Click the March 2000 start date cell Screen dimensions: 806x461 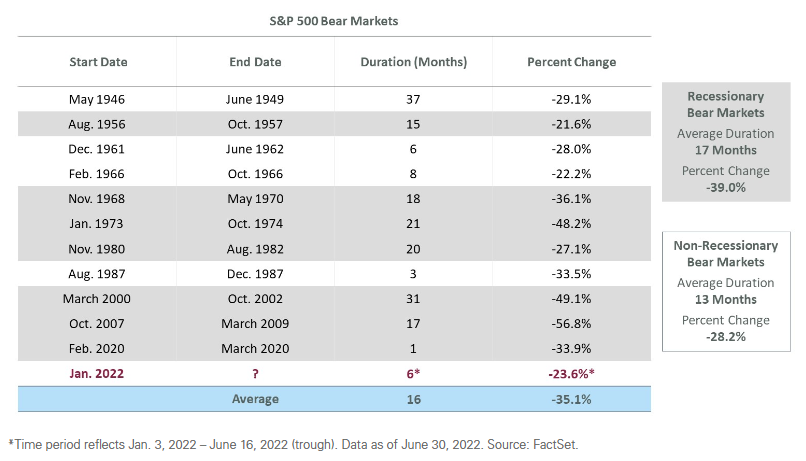tap(98, 299)
